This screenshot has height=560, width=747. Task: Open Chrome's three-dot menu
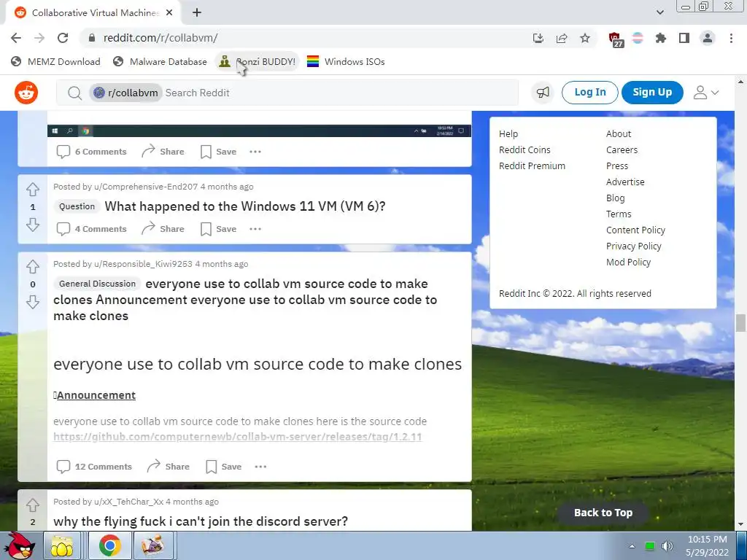(x=731, y=38)
